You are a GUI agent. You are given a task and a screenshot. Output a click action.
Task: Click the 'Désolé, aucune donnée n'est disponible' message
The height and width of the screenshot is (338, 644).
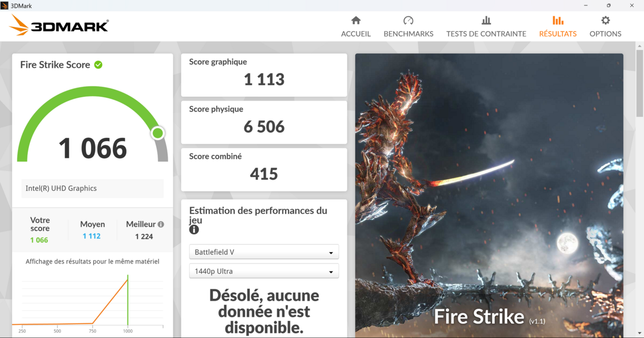pos(264,311)
